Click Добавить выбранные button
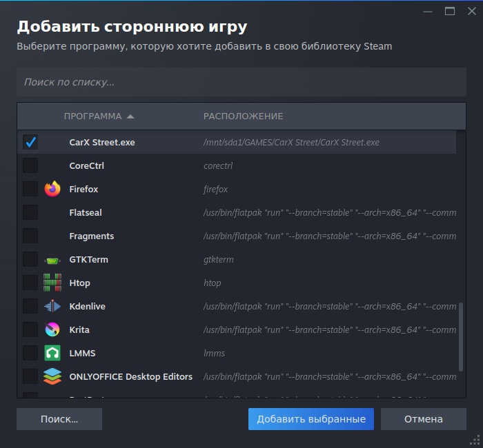 (x=311, y=419)
